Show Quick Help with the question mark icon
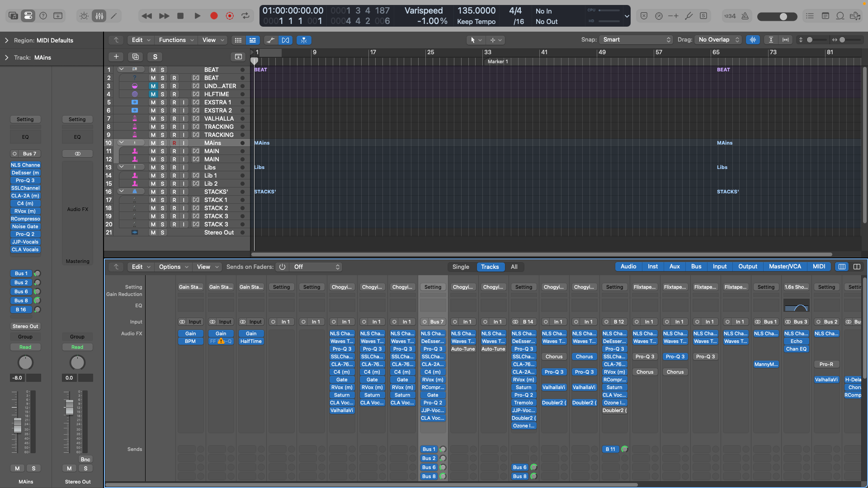This screenshot has width=868, height=488. pos(43,16)
